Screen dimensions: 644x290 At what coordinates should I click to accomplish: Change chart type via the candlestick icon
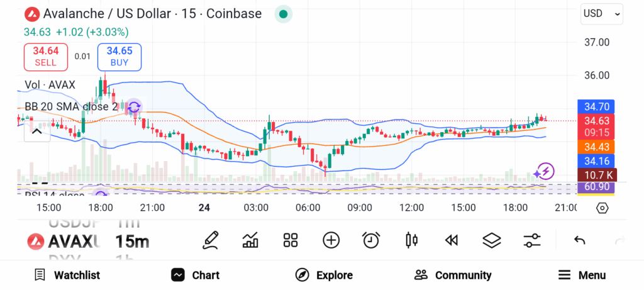tap(412, 240)
